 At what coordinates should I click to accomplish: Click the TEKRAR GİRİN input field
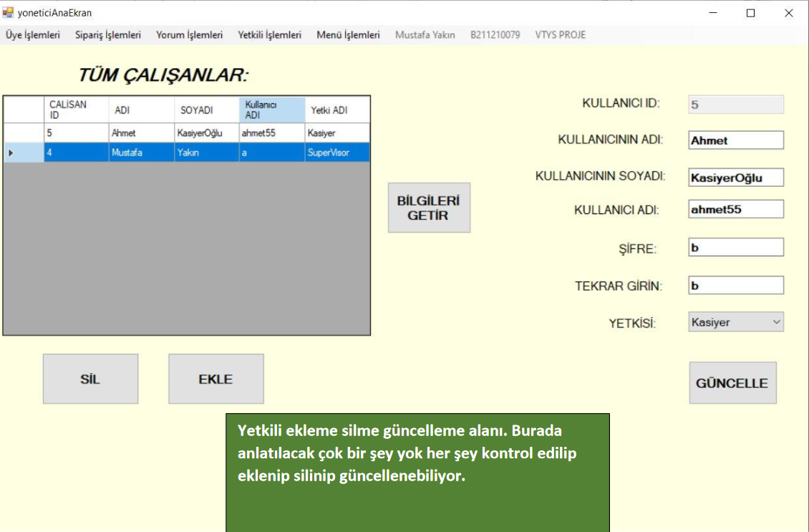coord(736,285)
